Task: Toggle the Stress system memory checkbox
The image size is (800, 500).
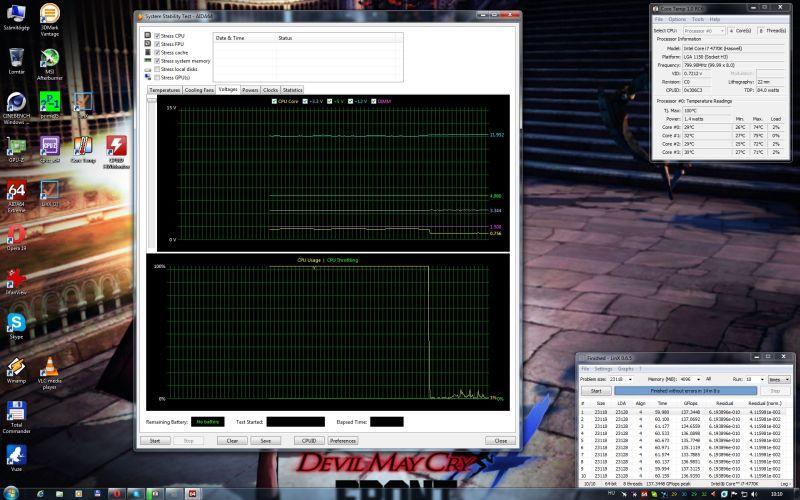Action: 157,61
